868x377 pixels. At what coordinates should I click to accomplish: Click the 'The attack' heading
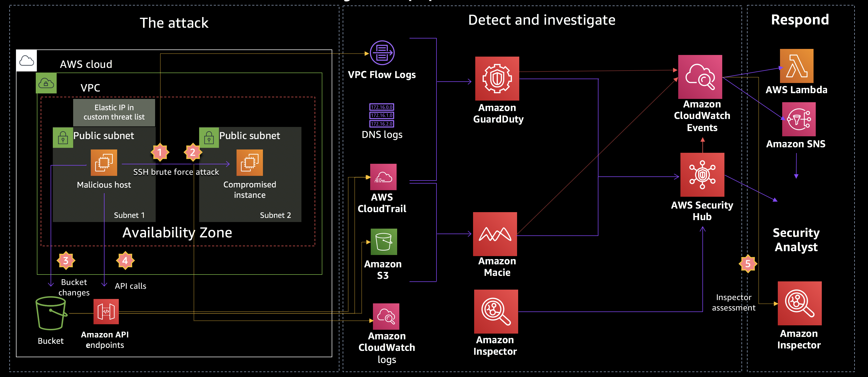(174, 23)
